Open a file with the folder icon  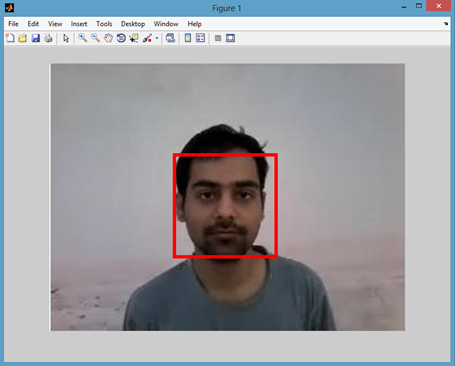(x=23, y=38)
